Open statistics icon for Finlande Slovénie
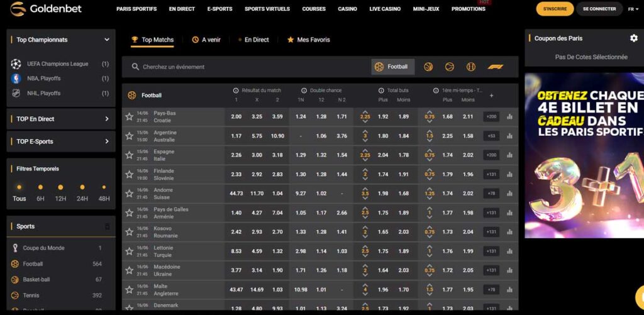The width and height of the screenshot is (644, 315). 509,174
